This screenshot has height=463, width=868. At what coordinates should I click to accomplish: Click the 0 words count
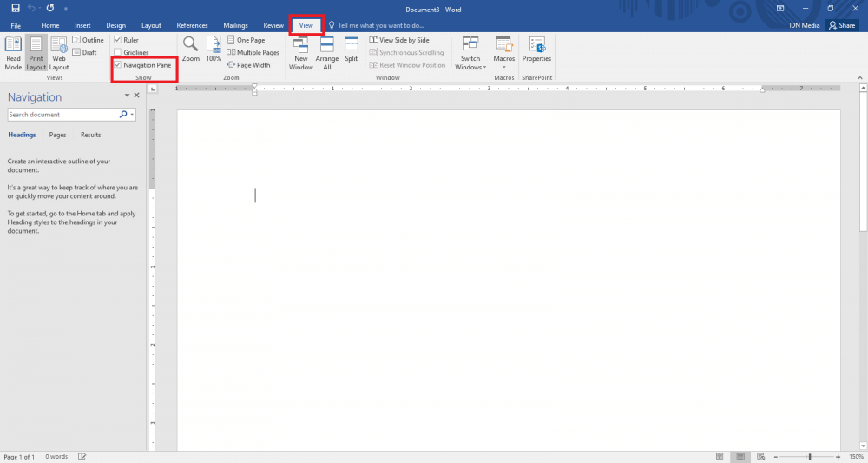(x=56, y=457)
